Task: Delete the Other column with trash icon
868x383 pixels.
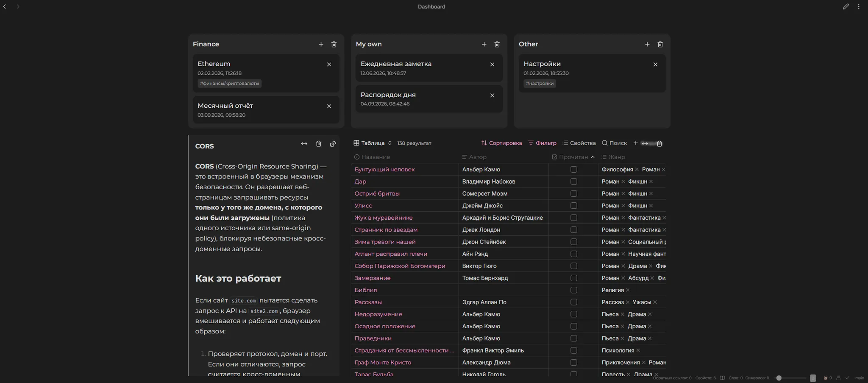Action: [660, 44]
